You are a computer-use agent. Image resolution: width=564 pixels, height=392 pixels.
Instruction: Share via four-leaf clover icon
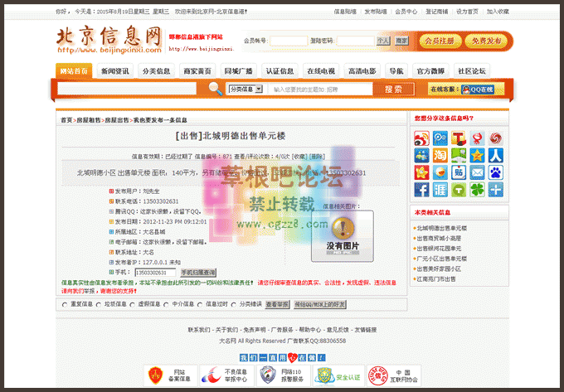coord(477,190)
